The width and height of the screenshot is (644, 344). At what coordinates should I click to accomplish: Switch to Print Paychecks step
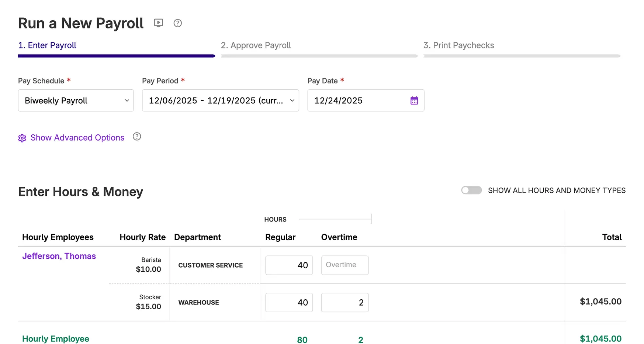click(458, 45)
